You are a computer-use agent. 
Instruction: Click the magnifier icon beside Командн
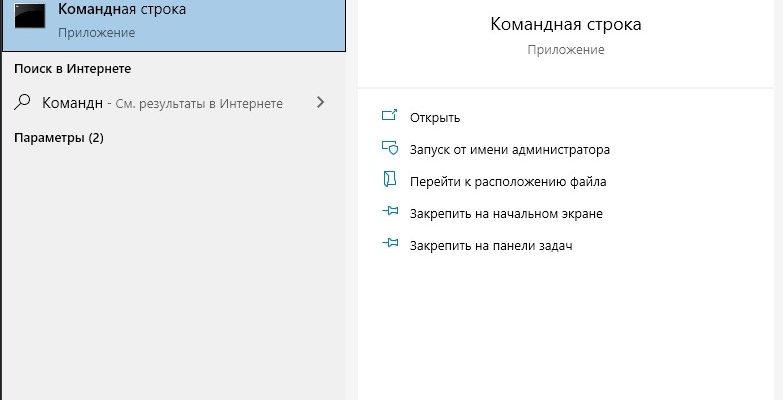tap(22, 102)
